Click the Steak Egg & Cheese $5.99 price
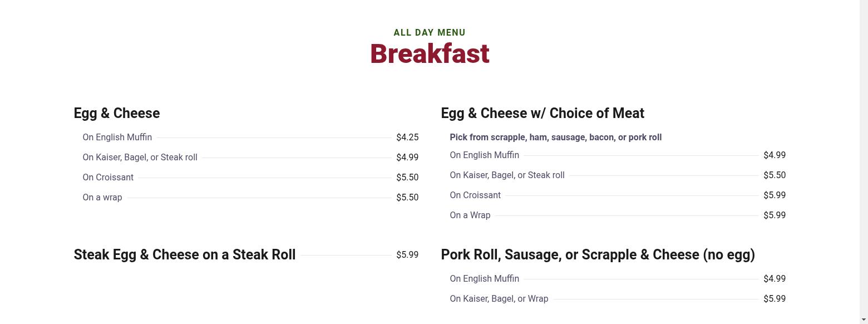The height and width of the screenshot is (324, 868). pyautogui.click(x=407, y=255)
